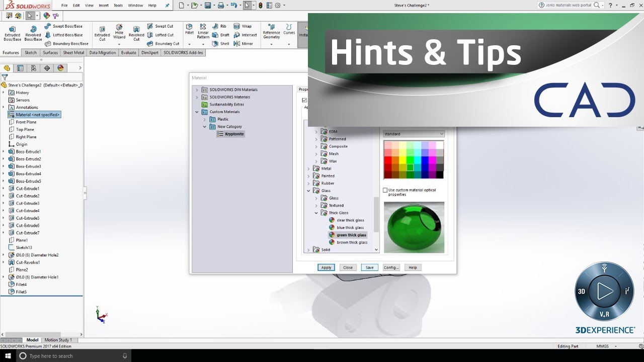This screenshot has height=362, width=644.
Task: Activate the Wrap feature
Action: pos(243,26)
